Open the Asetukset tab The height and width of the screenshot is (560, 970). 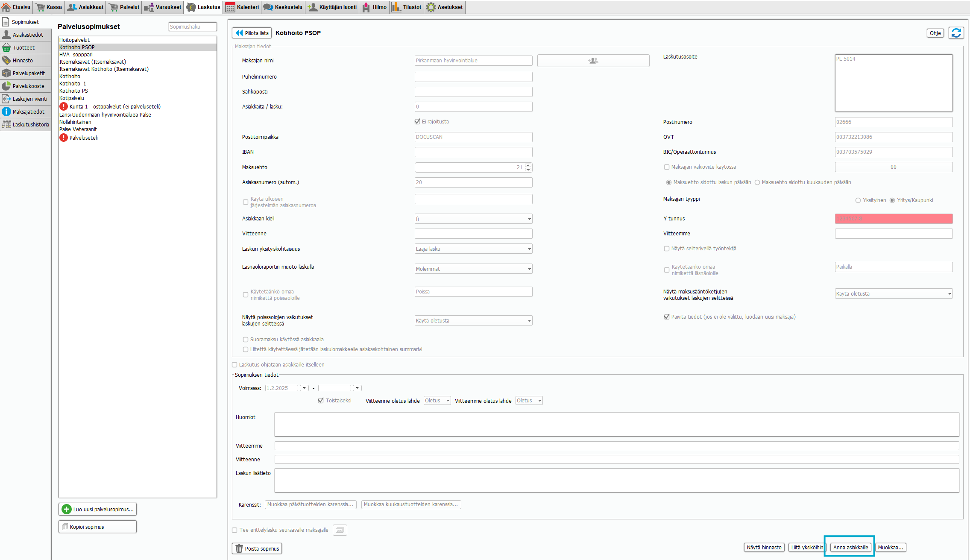[x=445, y=7]
